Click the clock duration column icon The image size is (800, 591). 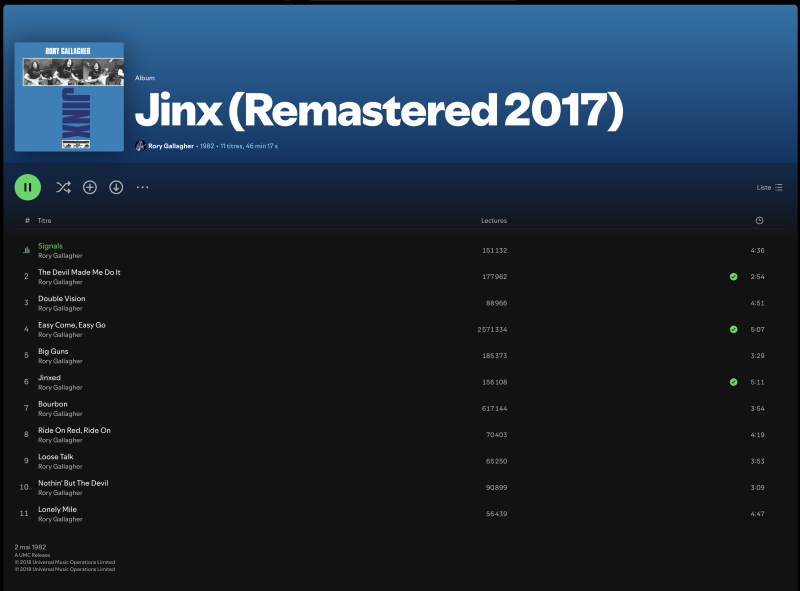pos(759,220)
